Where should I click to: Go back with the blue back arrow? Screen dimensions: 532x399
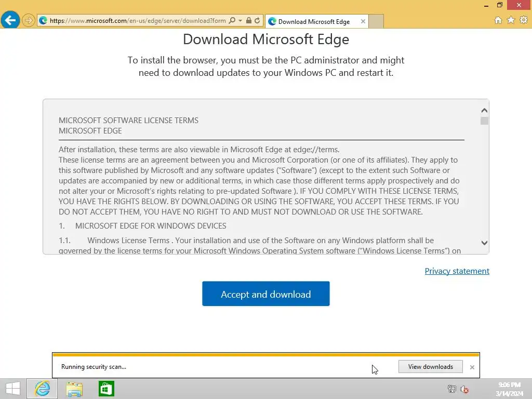[x=10, y=20]
